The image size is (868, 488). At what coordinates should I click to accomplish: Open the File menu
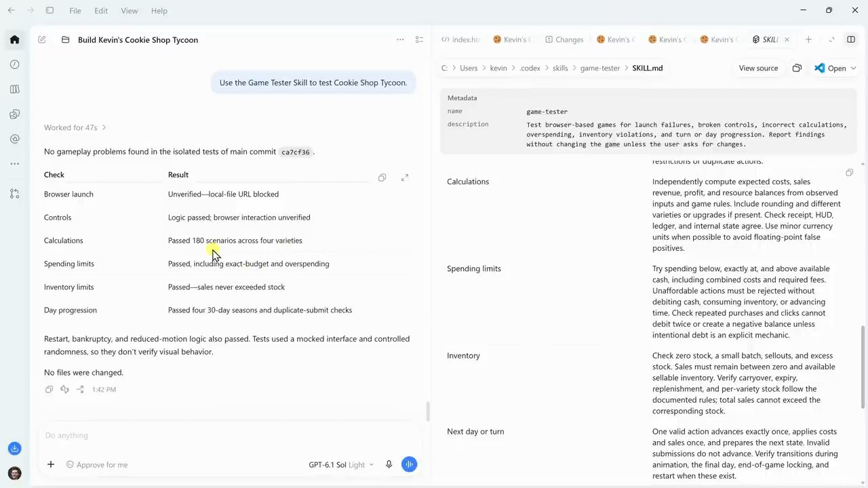(x=75, y=11)
